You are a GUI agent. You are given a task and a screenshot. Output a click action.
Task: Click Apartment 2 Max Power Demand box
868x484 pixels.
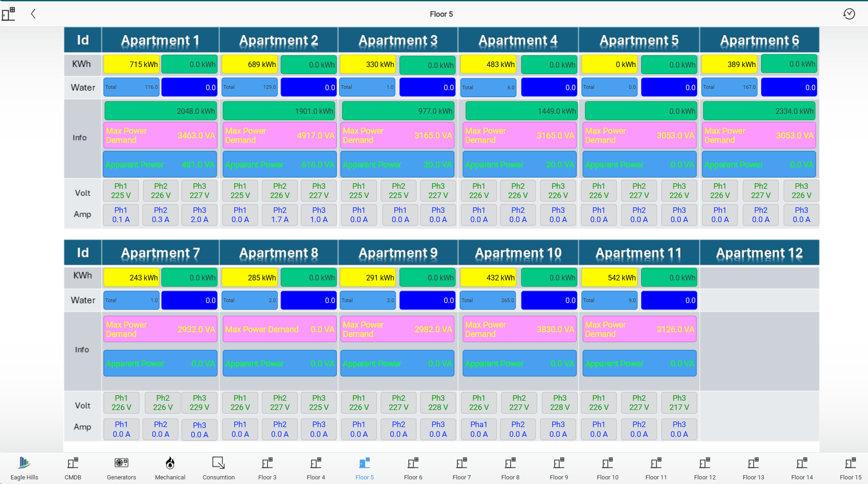280,136
